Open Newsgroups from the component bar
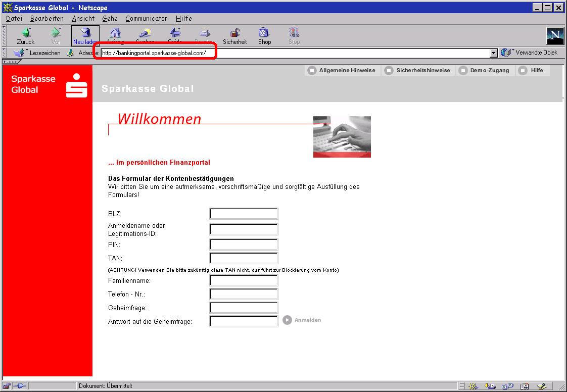The height and width of the screenshot is (392, 567). tap(508, 386)
